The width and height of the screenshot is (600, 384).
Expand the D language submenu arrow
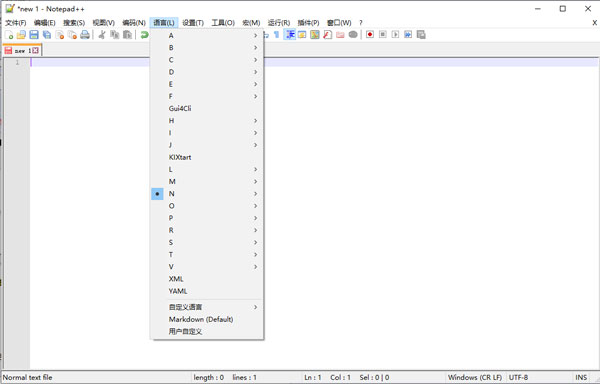click(x=255, y=72)
